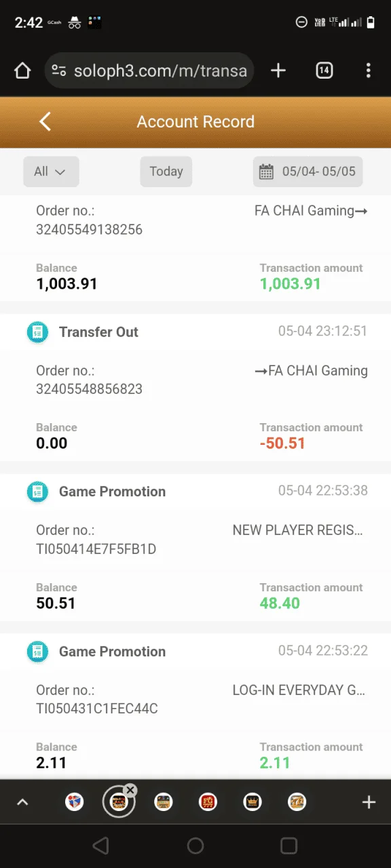Open the browser home page icon
The height and width of the screenshot is (868, 391).
[22, 71]
